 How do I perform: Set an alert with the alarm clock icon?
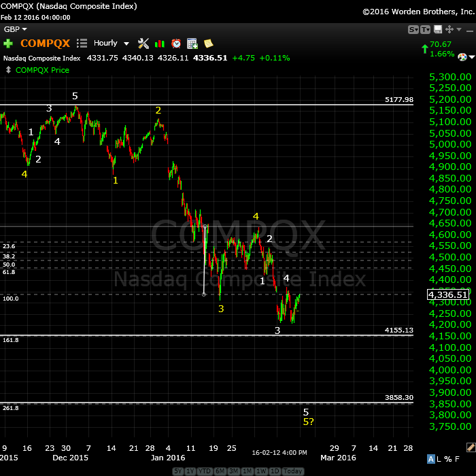(176, 44)
